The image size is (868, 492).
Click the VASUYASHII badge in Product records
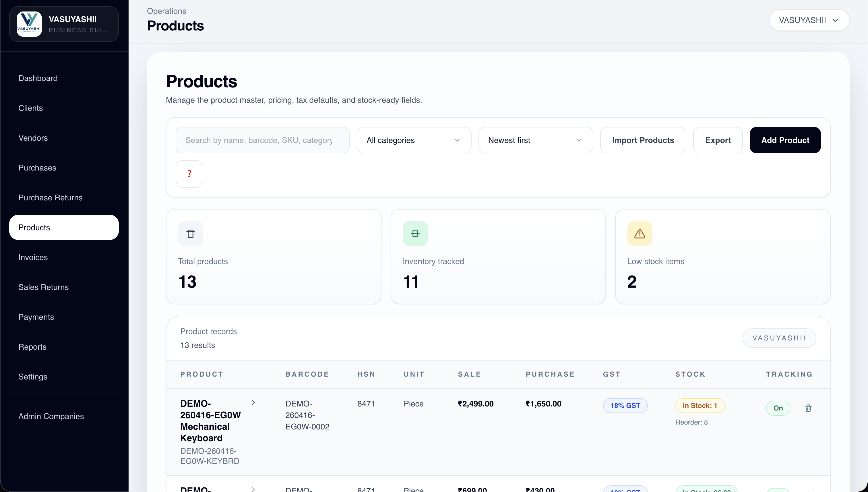pyautogui.click(x=779, y=338)
